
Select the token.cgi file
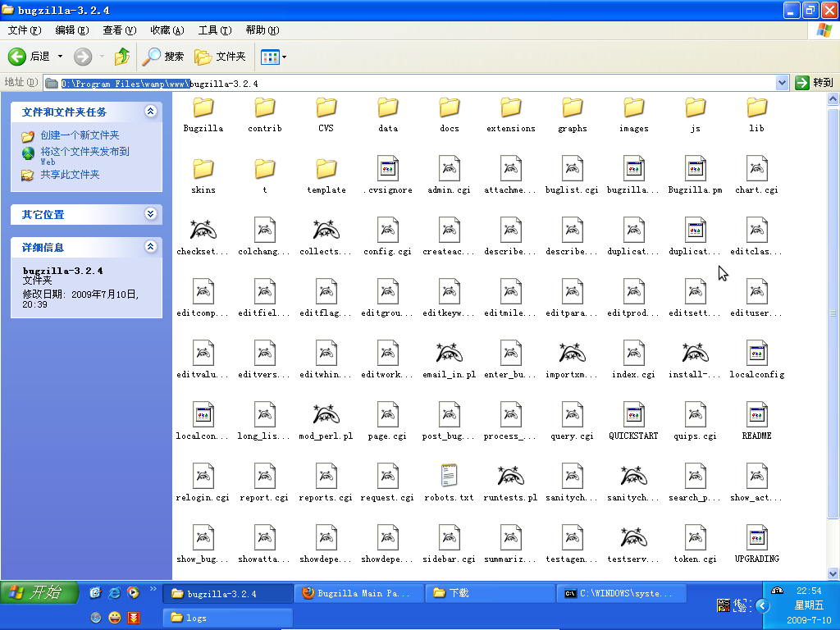point(696,546)
